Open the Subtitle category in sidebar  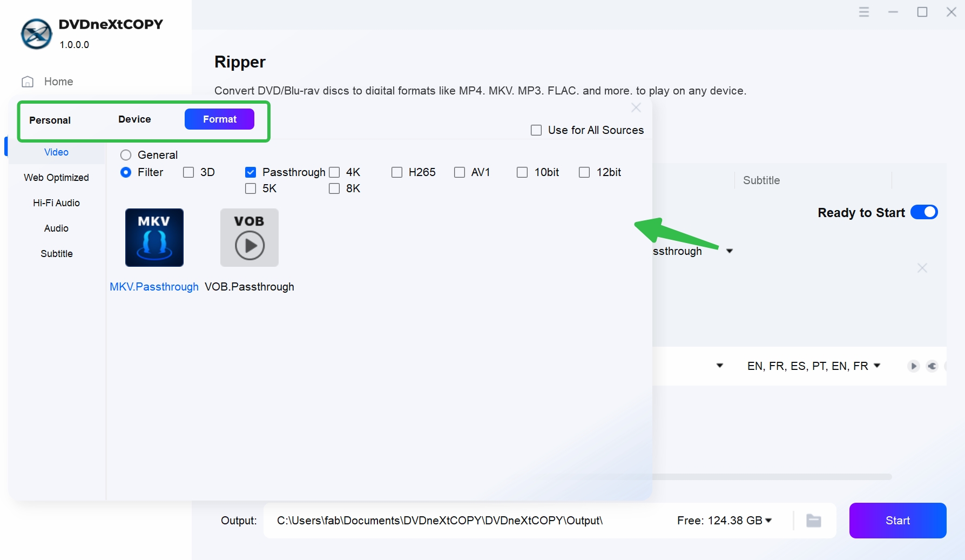[x=57, y=254]
